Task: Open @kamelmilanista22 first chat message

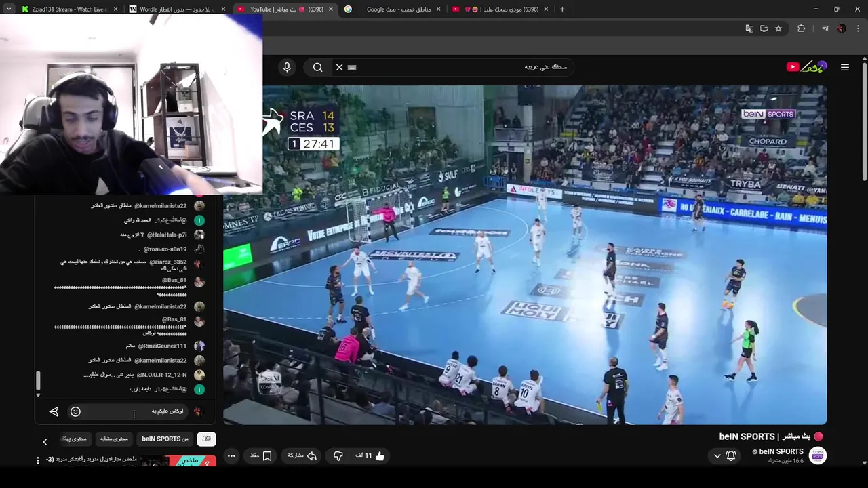Action: pos(148,205)
